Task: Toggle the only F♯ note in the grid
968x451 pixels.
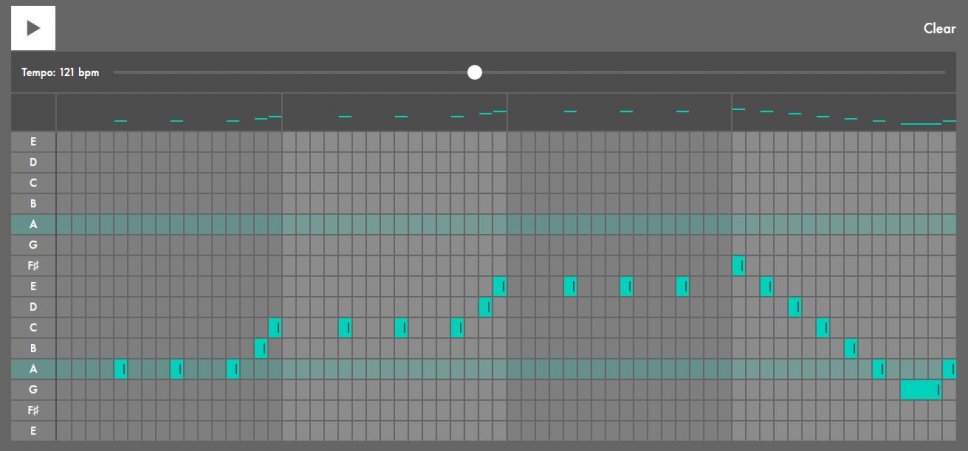Action: pos(739,266)
